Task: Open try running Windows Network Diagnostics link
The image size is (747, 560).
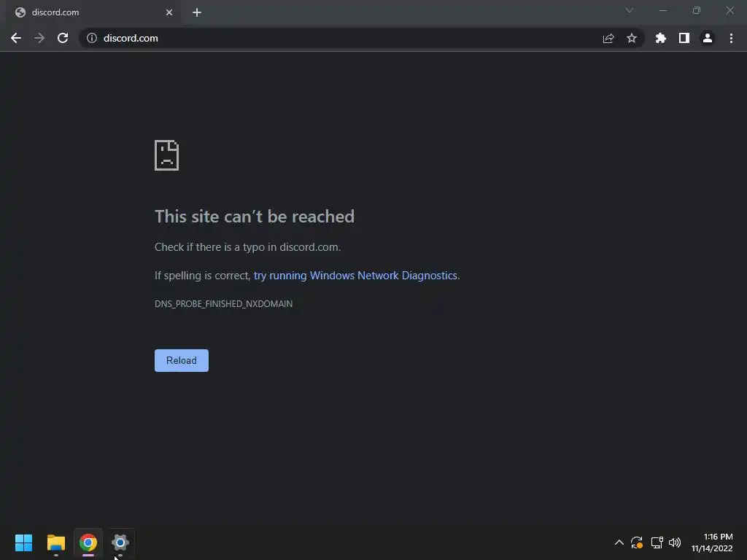Action: pyautogui.click(x=355, y=276)
